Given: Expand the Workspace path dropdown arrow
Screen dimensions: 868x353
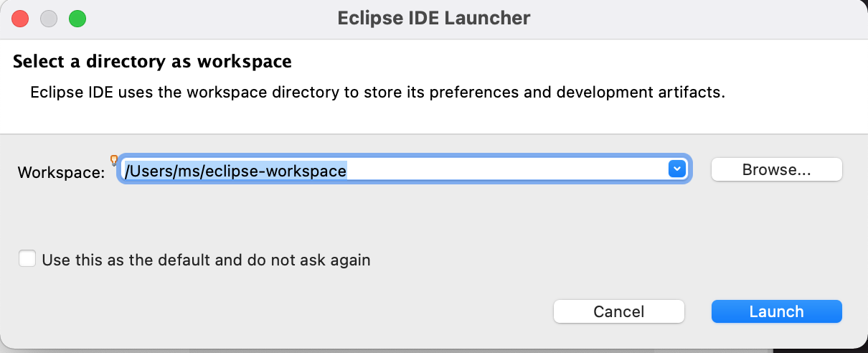Looking at the screenshot, I should tap(676, 169).
